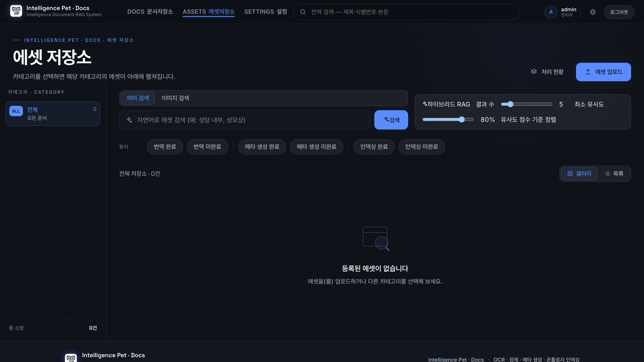Open 처리 현황 status view
Viewport: 644px width, 362px height.
tap(547, 72)
